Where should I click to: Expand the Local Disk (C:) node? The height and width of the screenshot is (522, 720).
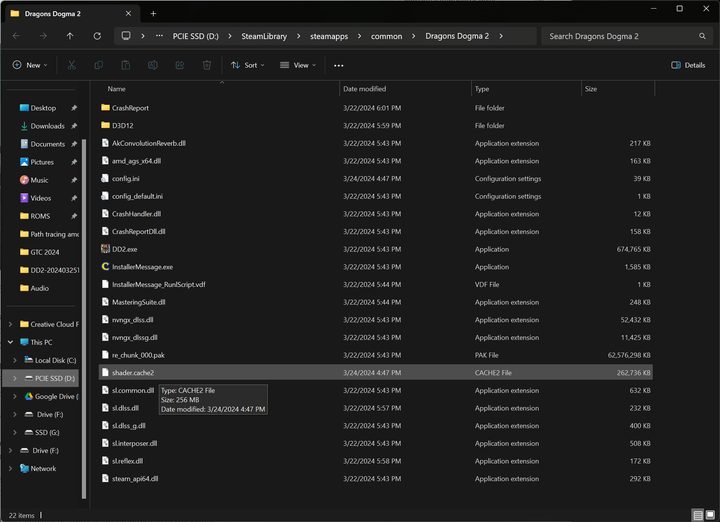[15, 360]
